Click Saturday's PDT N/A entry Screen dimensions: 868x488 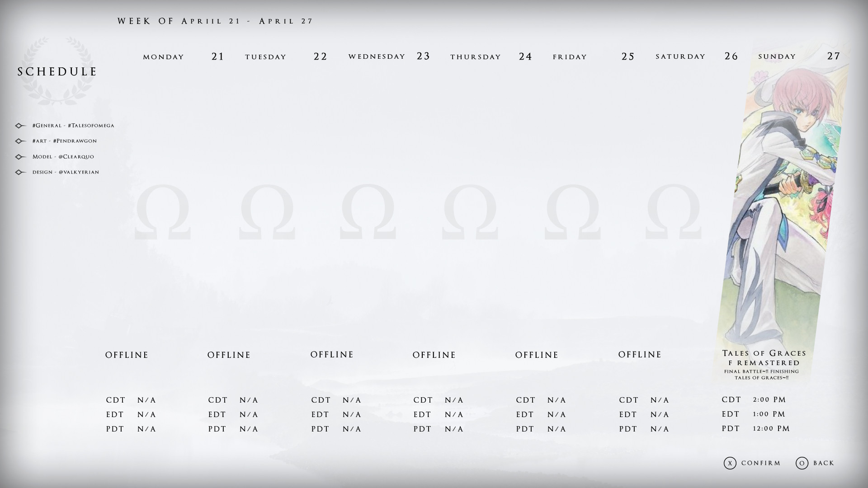coord(644,429)
